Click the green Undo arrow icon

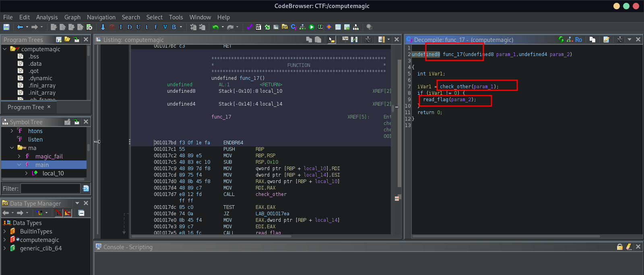(x=216, y=27)
